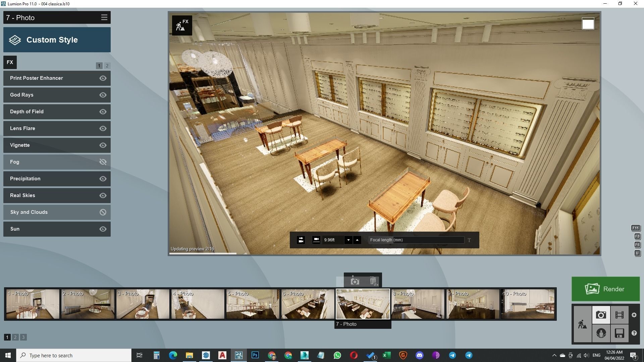Screen dimensions: 644x362
Task: Switch to FX page 1
Action: 99,66
